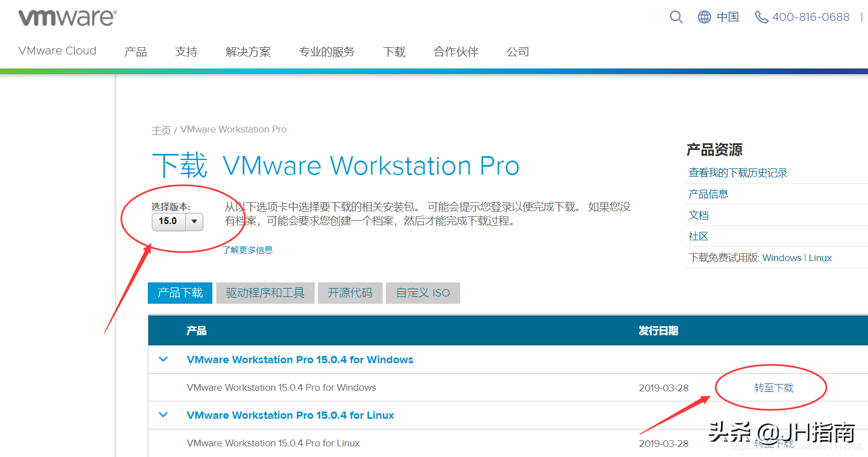Screen dimensions: 868x457
Task: Click VMware Workstation 15.0.4 Pro for Windows text
Action: (281, 387)
